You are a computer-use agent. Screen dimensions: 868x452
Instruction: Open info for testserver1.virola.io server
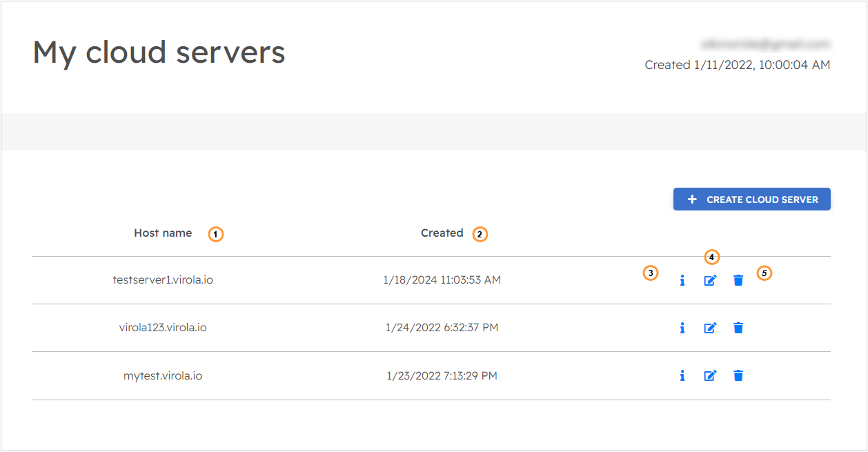point(682,279)
